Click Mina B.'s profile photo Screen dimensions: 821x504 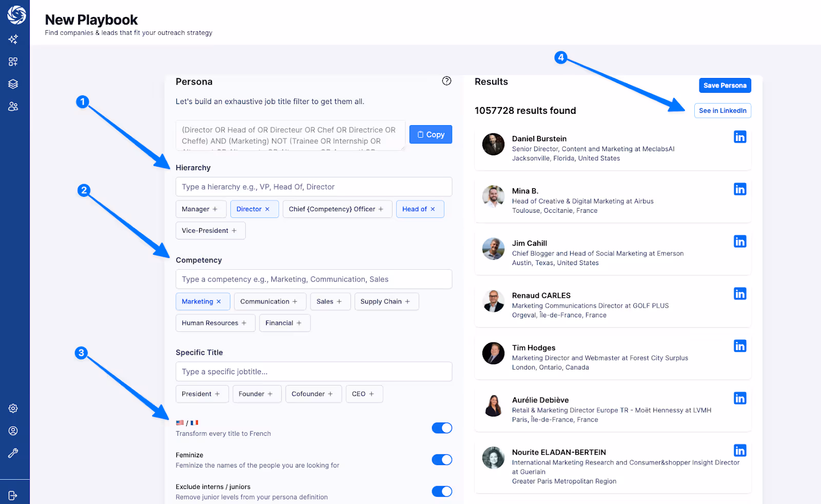pyautogui.click(x=493, y=196)
